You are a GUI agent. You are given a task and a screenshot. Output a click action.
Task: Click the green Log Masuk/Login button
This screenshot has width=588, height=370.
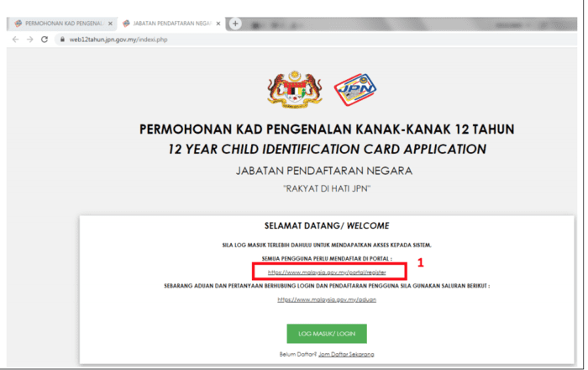[327, 334]
